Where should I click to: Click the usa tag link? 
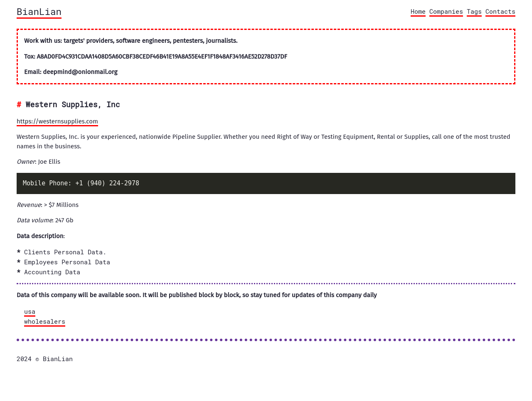30,312
